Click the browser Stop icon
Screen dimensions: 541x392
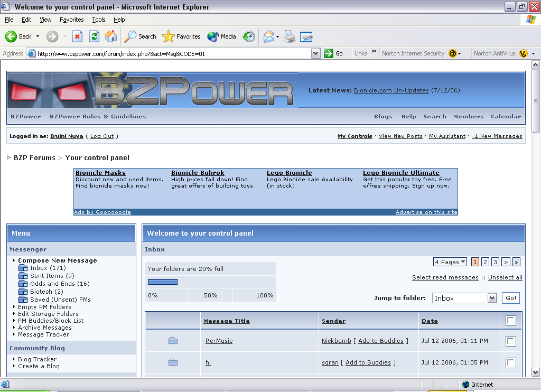[77, 36]
